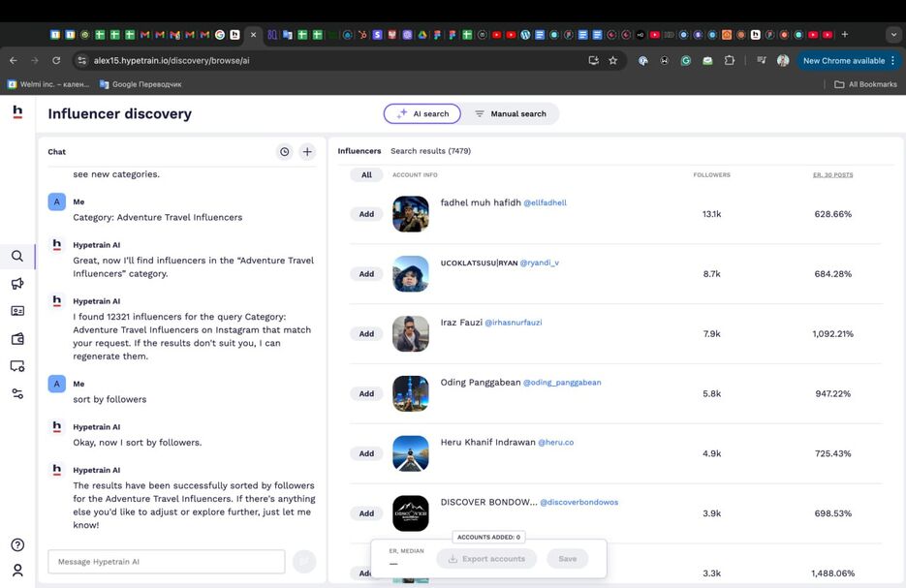Select the Search results (7479) tab

[430, 151]
